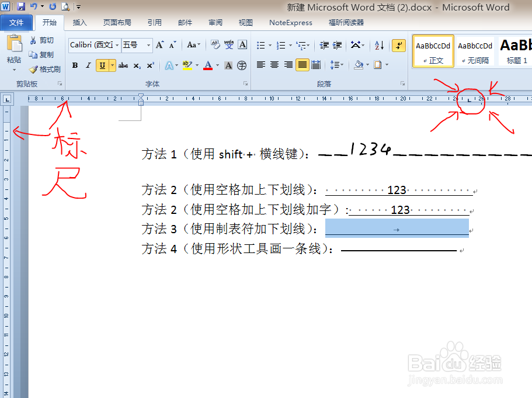
Task: Click the Increase Indent icon
Action: pyautogui.click(x=336, y=46)
